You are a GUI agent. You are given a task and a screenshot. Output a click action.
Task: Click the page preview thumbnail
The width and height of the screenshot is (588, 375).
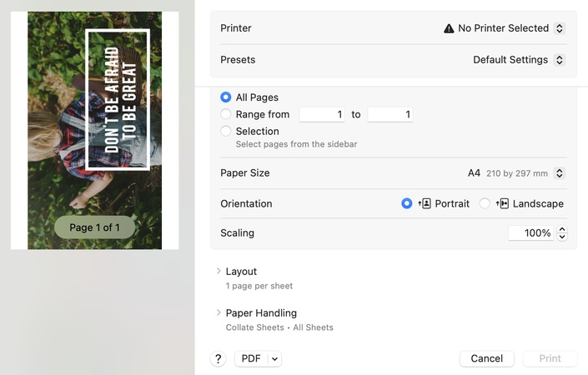(x=94, y=130)
